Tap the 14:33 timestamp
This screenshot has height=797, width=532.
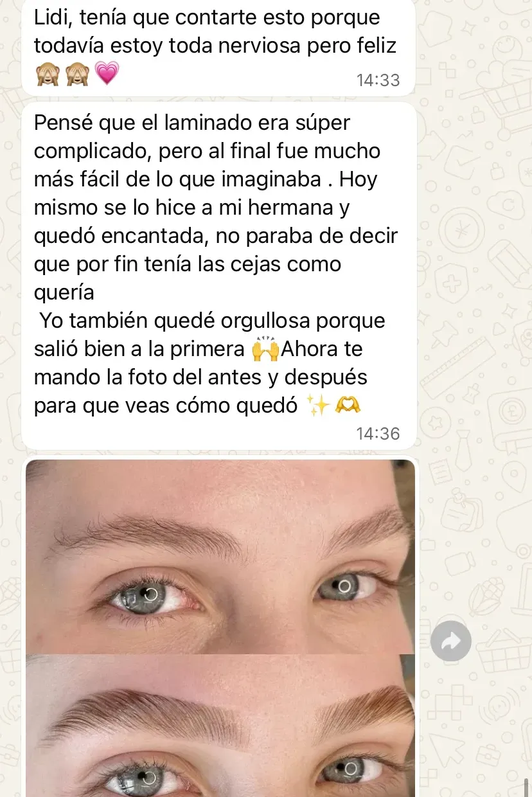[378, 80]
